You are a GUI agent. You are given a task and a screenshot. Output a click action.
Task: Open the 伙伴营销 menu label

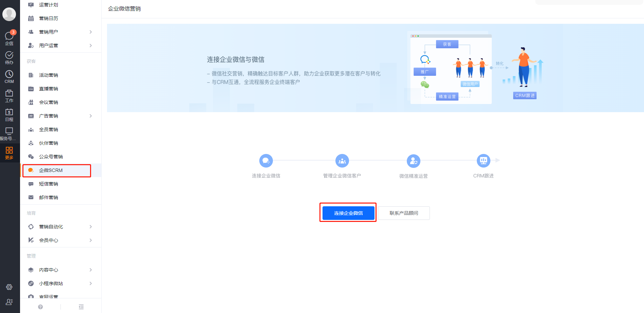pos(49,143)
